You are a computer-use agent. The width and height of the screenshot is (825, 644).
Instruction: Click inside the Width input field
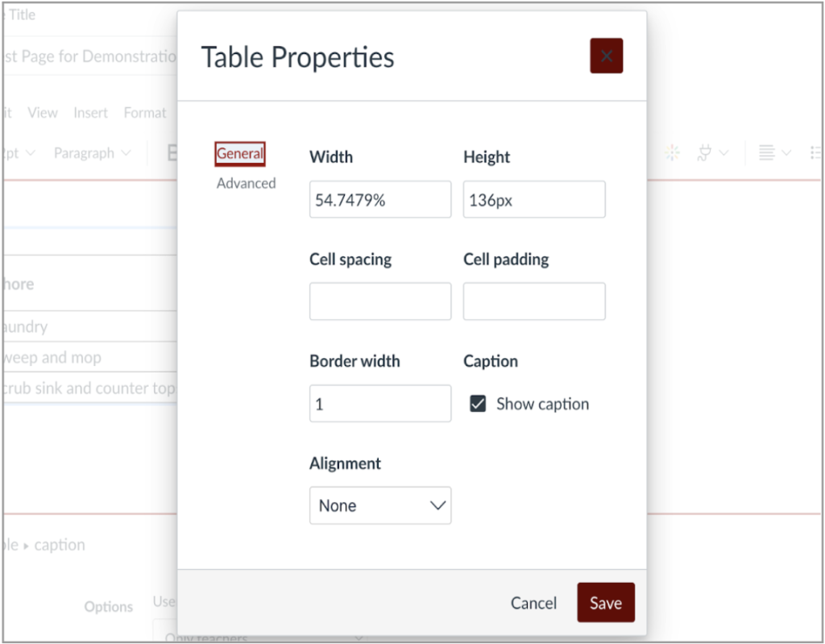tap(379, 199)
